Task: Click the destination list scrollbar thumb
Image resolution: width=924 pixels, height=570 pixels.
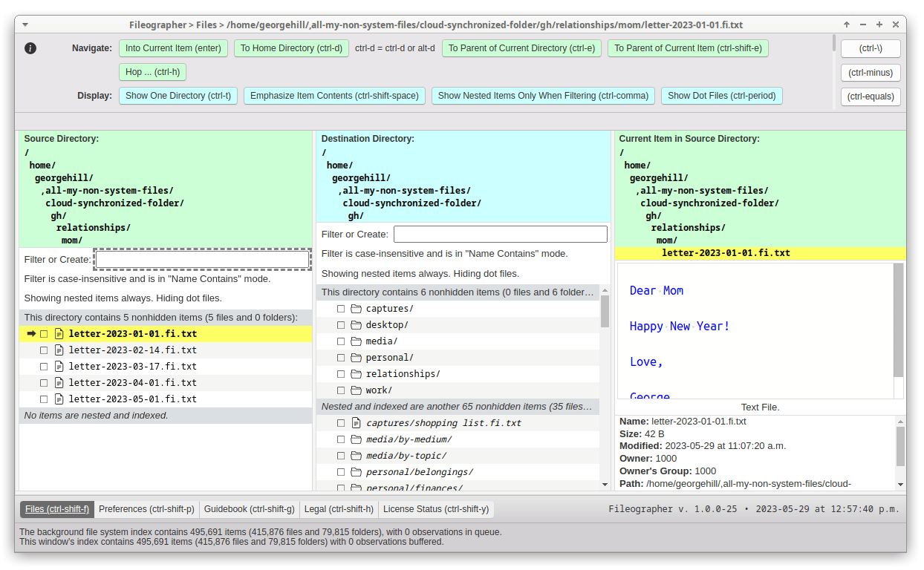Action: point(605,311)
